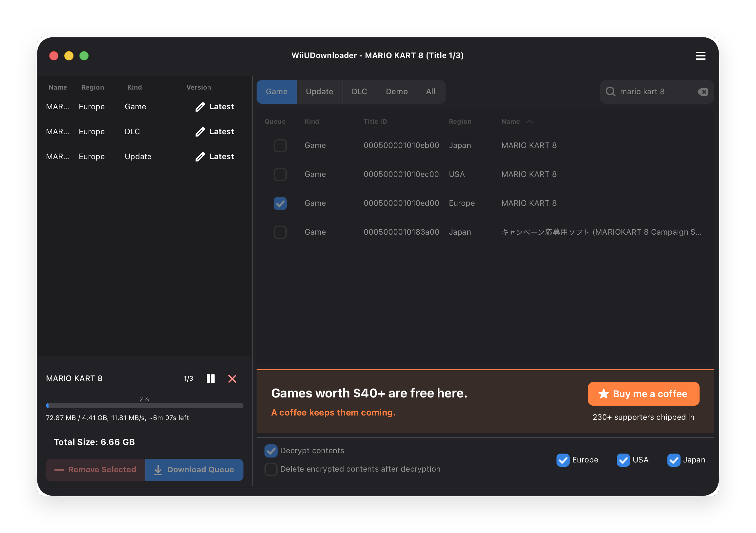Pause the MARIO KART 8 download
The image size is (756, 533).
(x=210, y=378)
